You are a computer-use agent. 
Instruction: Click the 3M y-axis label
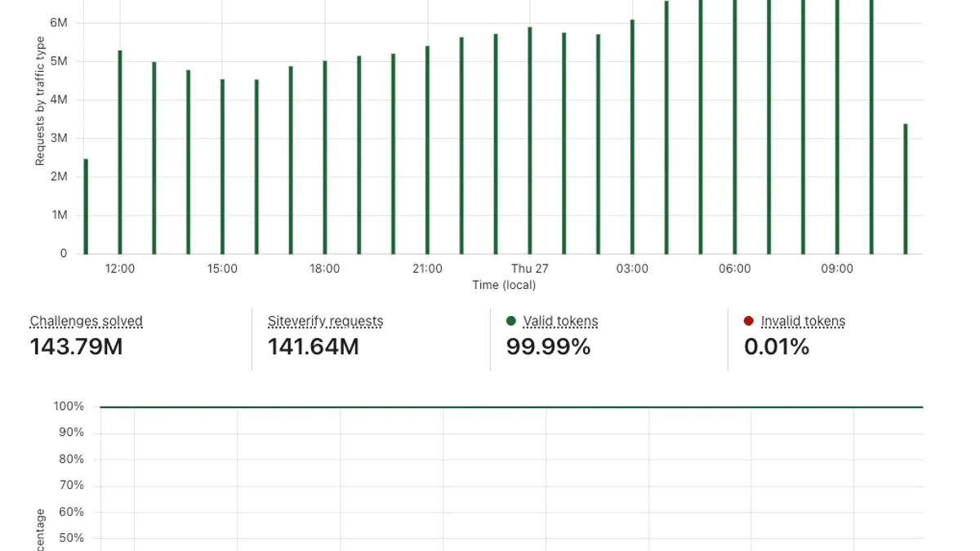coord(59,138)
